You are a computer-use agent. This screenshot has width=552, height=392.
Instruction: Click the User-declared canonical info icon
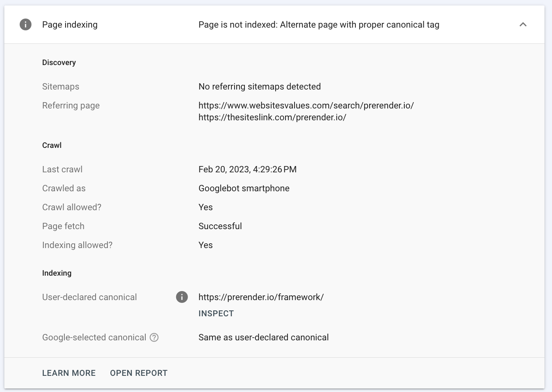pos(182,297)
